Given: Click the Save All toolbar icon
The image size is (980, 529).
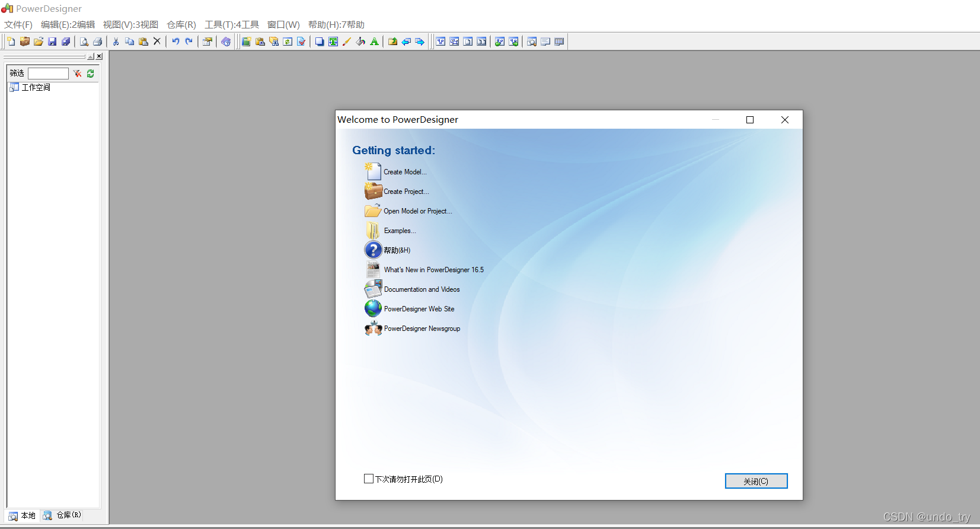Looking at the screenshot, I should (66, 42).
